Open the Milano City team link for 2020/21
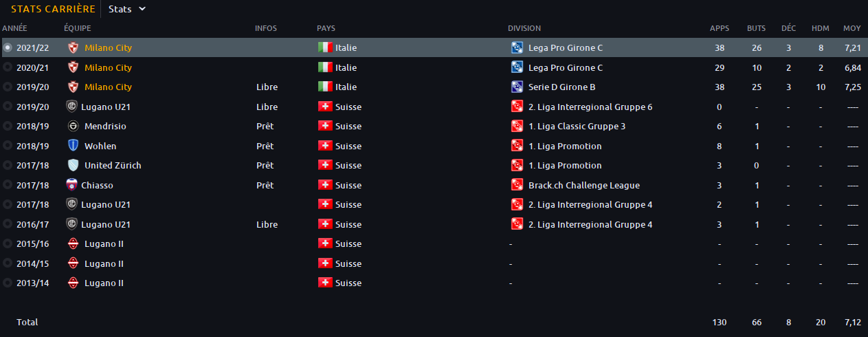This screenshot has width=868, height=337. pyautogui.click(x=108, y=67)
